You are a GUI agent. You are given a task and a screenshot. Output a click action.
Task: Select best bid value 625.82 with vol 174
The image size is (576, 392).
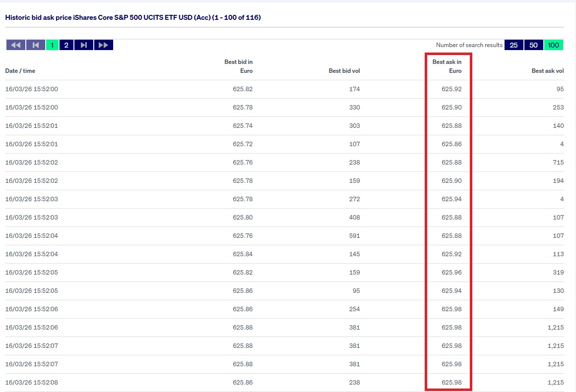(243, 89)
